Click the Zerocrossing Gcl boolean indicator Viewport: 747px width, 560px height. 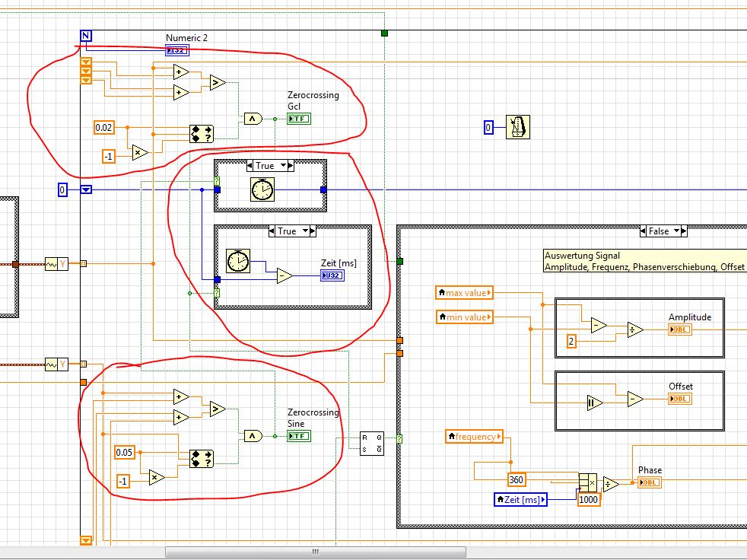tap(299, 119)
